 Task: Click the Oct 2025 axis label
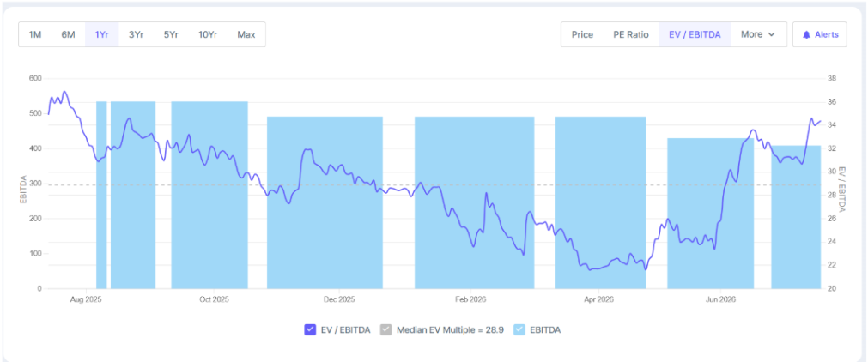tap(214, 299)
